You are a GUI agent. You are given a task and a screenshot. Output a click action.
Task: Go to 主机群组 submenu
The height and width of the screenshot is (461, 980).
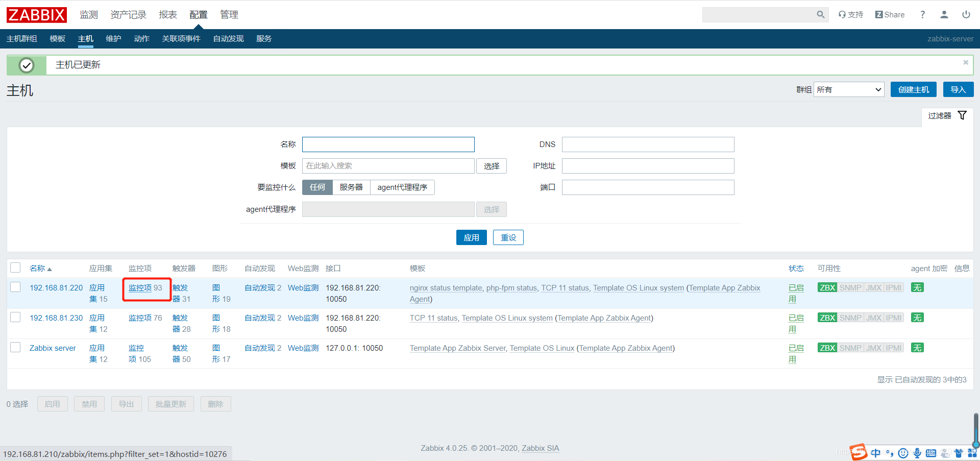[x=22, y=39]
